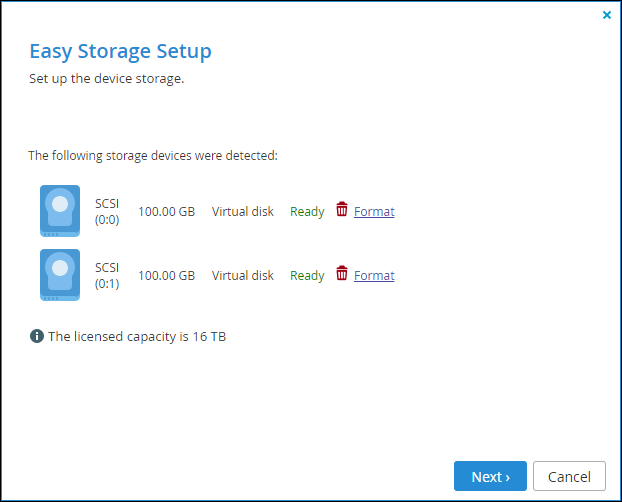
Task: Close the Easy Storage Setup dialog
Action: [607, 15]
